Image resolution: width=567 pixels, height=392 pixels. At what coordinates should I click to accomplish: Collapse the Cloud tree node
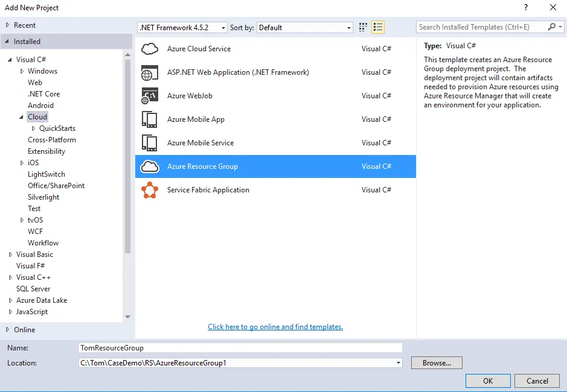(21, 117)
